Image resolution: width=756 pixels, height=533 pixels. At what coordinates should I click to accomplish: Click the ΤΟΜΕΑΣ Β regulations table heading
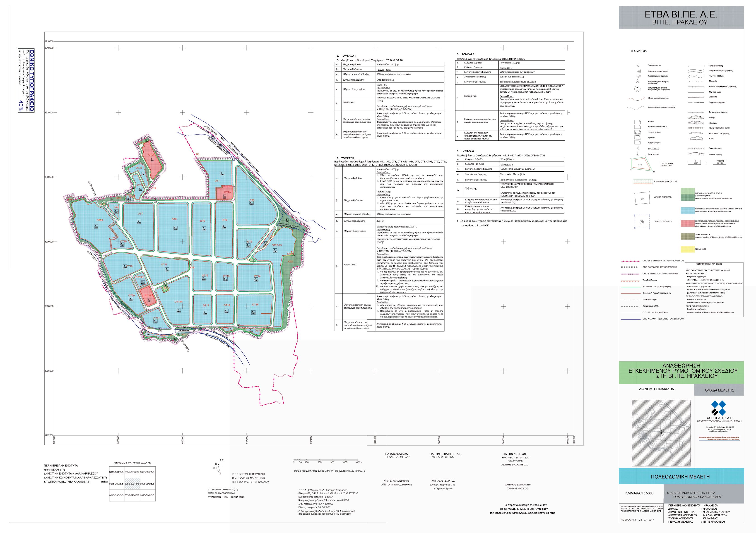point(348,158)
